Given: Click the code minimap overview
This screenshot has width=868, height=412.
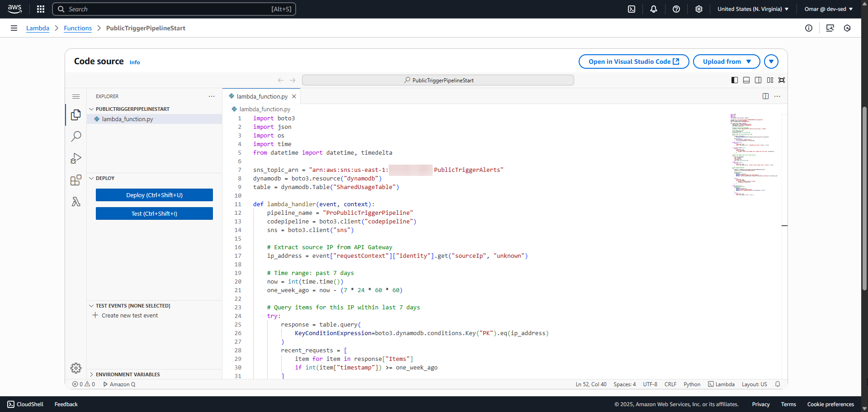Looking at the screenshot, I should tap(755, 155).
